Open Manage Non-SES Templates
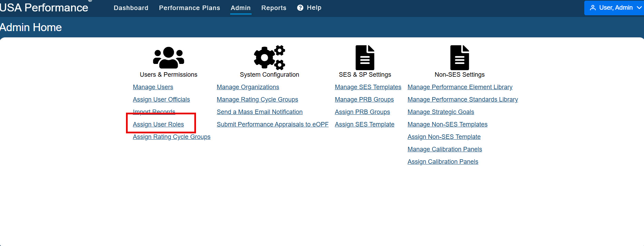644x246 pixels. (x=447, y=124)
